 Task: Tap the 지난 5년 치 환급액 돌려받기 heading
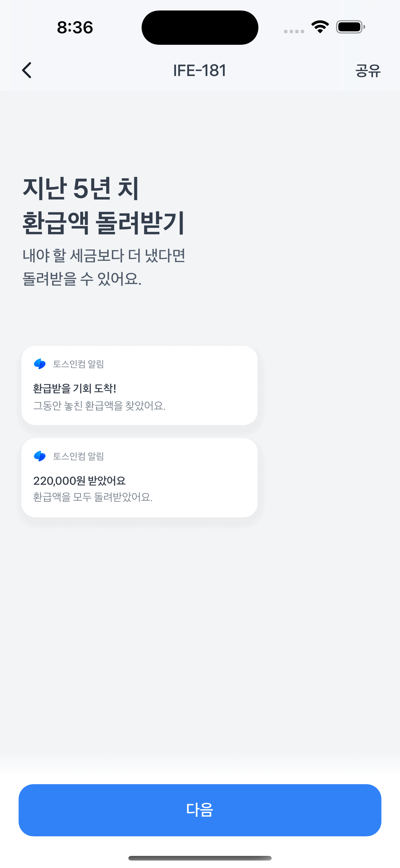(103, 206)
